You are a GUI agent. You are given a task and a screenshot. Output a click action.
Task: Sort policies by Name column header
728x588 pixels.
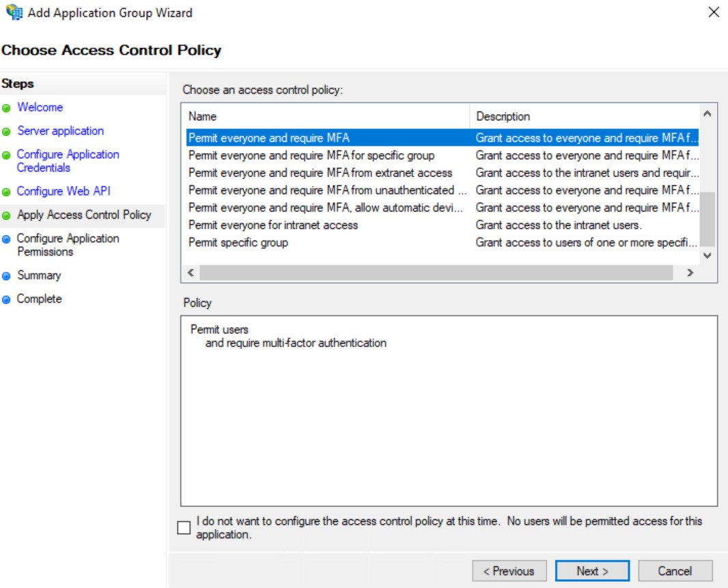[x=328, y=116]
